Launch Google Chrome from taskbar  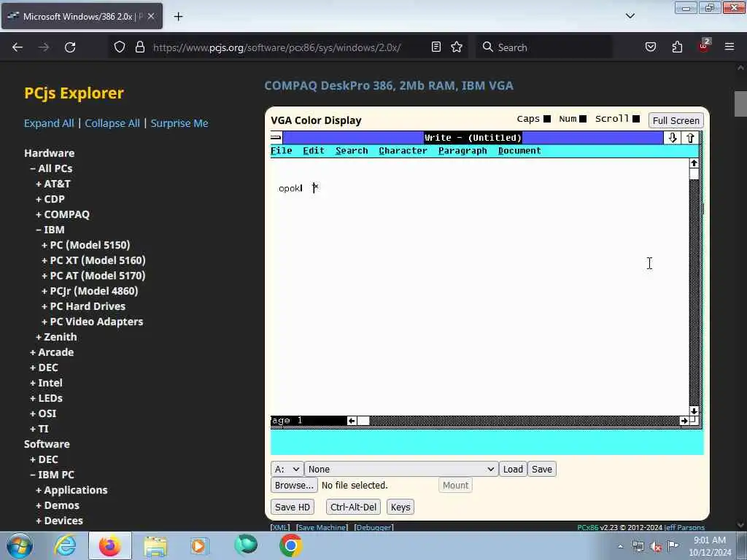(290, 545)
